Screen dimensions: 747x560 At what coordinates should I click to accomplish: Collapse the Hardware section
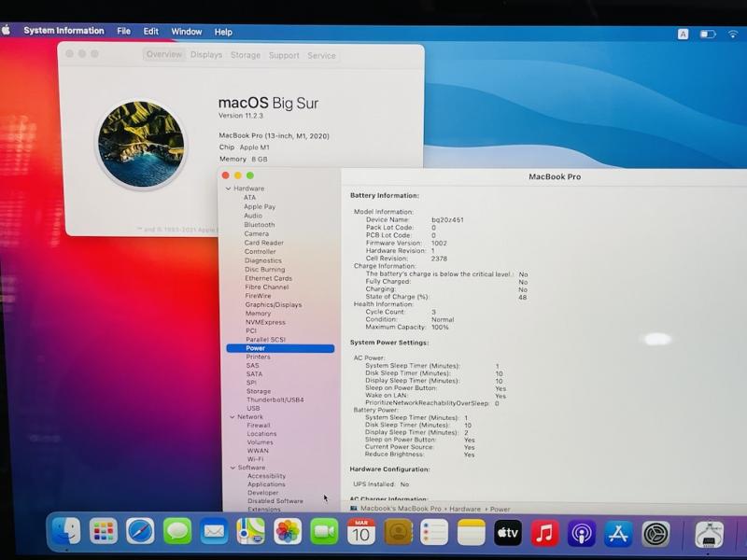coord(228,189)
